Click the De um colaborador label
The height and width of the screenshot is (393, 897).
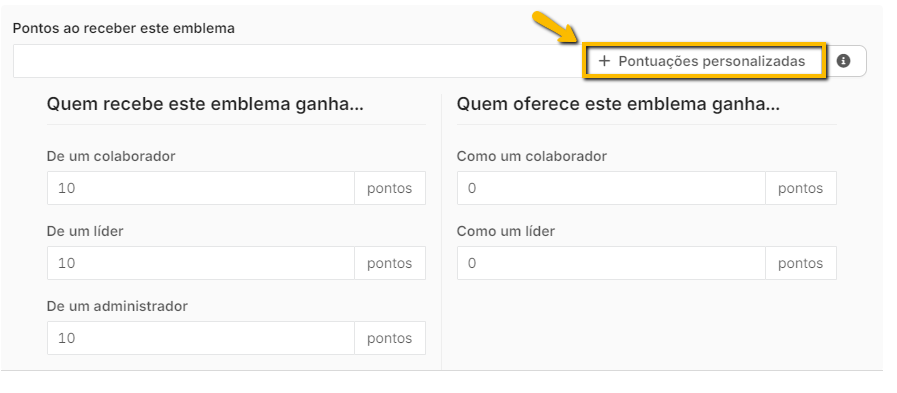(111, 156)
